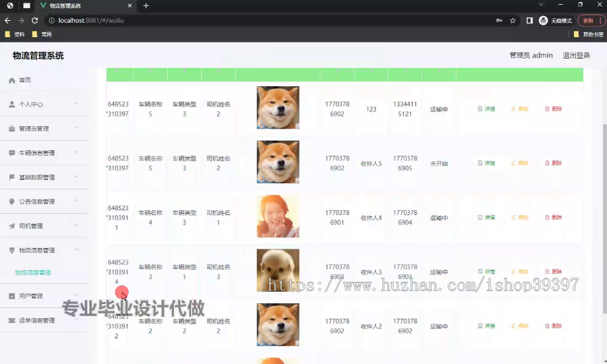Expand the 车辆信息管理 submenu chevron

point(76,152)
